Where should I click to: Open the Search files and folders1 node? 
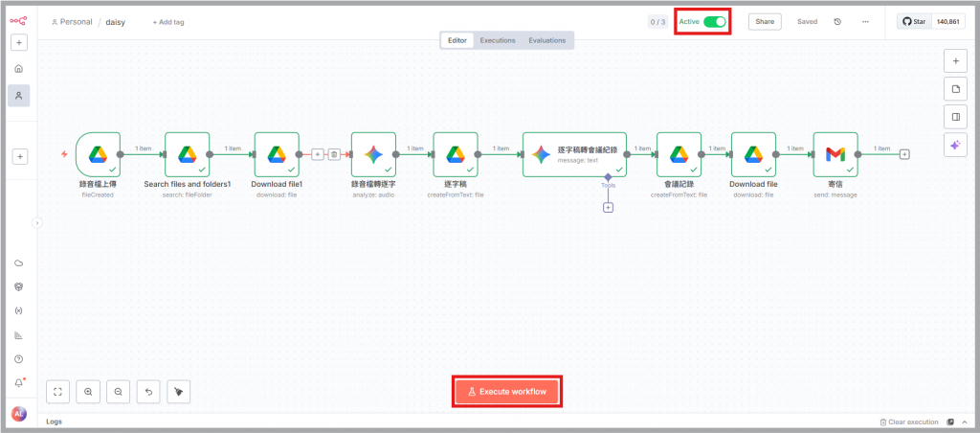[x=187, y=154]
